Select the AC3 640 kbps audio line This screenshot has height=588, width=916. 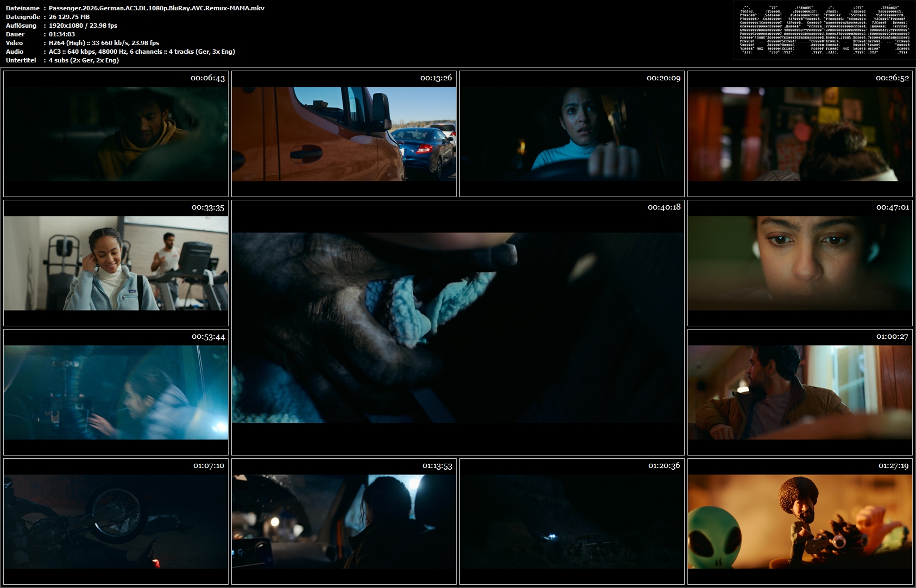pyautogui.click(x=142, y=52)
